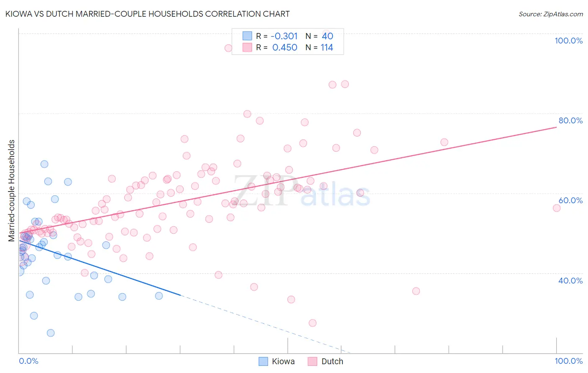The width and height of the screenshot is (588, 373).
Task: Click the 100.0% y-axis label
Action: click(x=568, y=41)
